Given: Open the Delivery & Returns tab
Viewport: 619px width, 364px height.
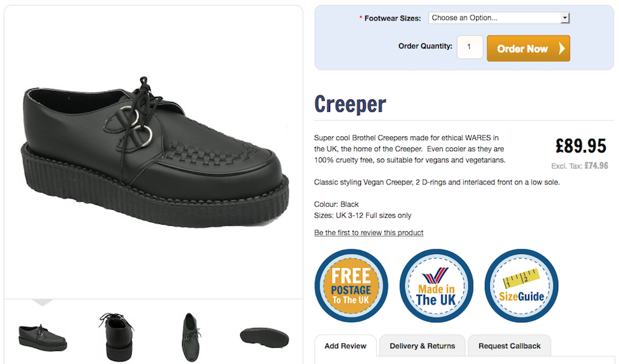Looking at the screenshot, I should tap(422, 346).
